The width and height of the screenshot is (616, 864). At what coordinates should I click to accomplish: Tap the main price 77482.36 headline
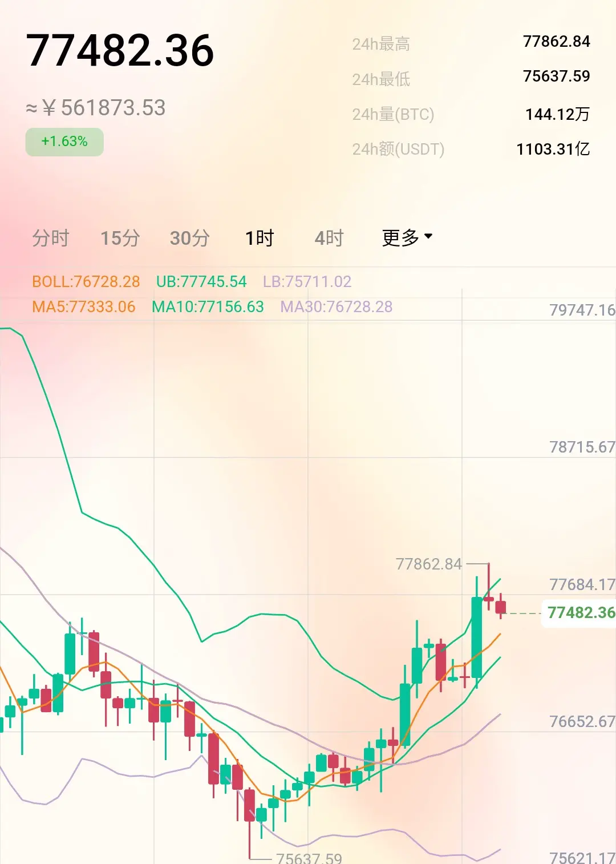pyautogui.click(x=120, y=50)
